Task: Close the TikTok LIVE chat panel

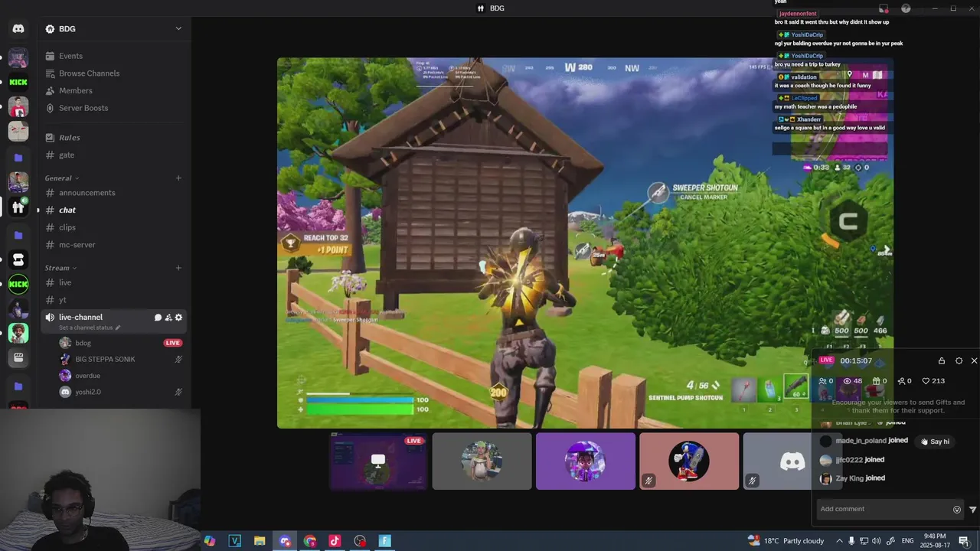Action: point(974,360)
